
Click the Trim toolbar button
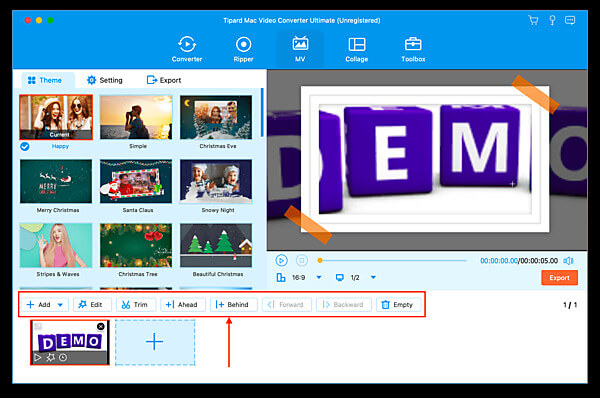click(135, 305)
